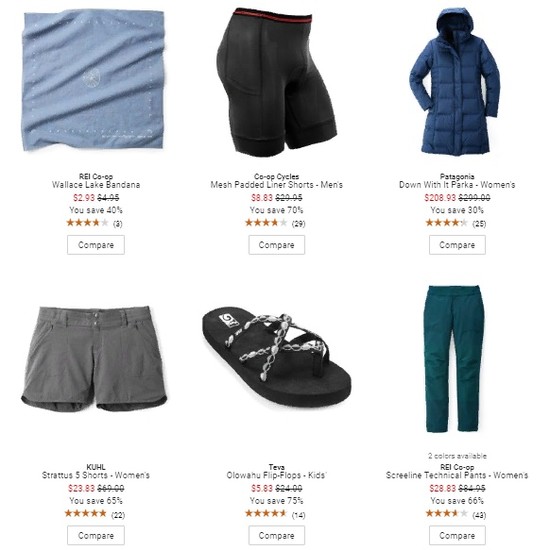Compare the Strattus 5 Shorts
Screen dimensions: 550x550
pyautogui.click(x=96, y=535)
